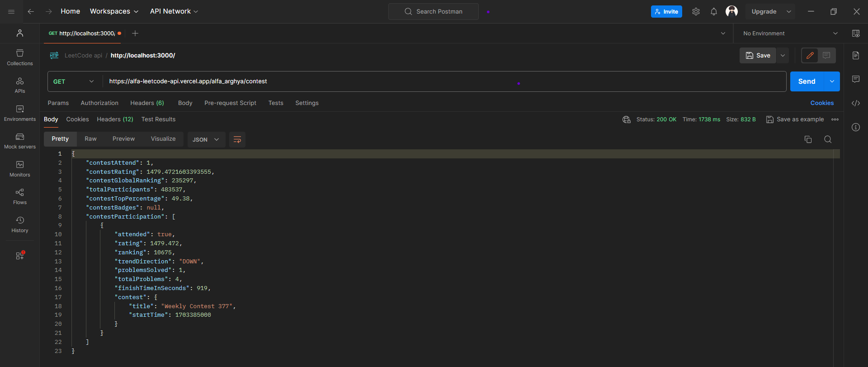Switch response view to Raw
Screen dimensions: 868x367
[x=90, y=139]
